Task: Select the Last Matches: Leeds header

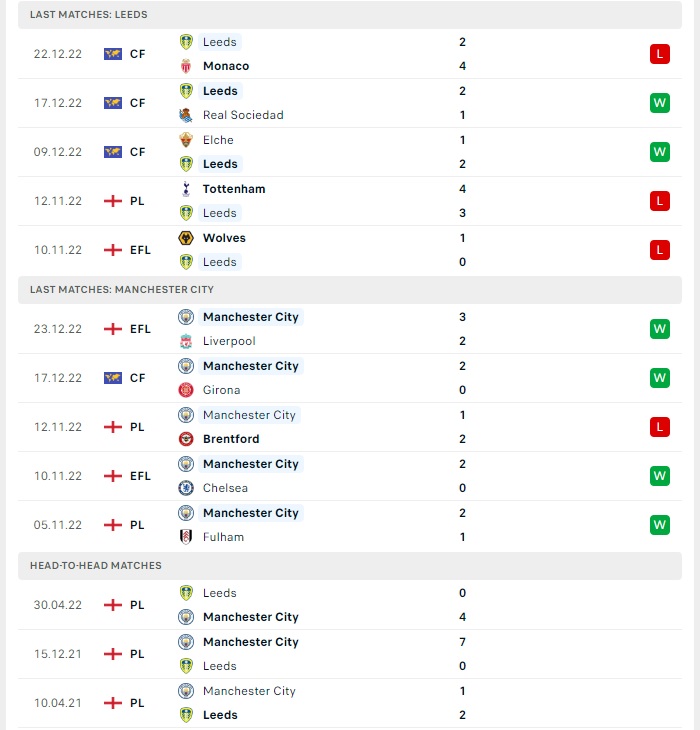Action: point(350,14)
